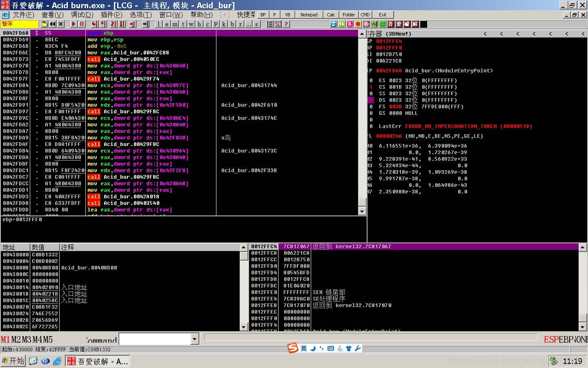This screenshot has height=368, width=588.
Task: Click the Sogou input method 'S' icon
Action: (293, 348)
